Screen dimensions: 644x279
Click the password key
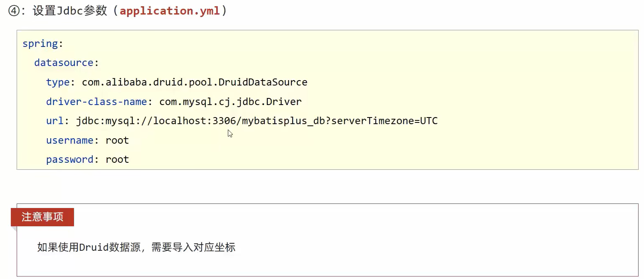[69, 159]
